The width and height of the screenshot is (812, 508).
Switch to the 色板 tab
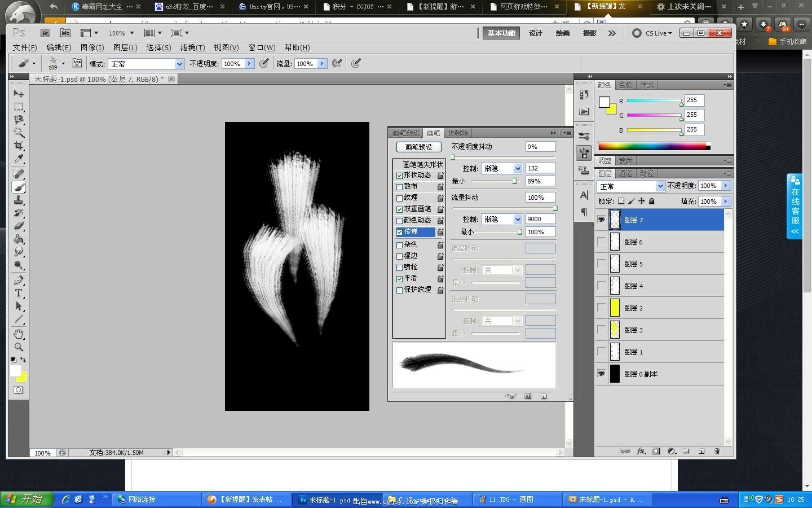point(625,85)
